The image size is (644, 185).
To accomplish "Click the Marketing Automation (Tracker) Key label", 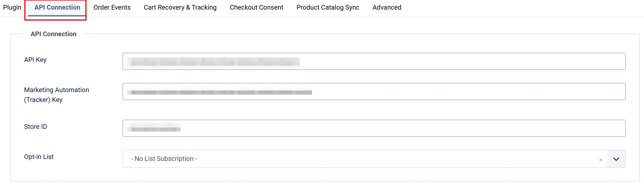I will point(57,95).
